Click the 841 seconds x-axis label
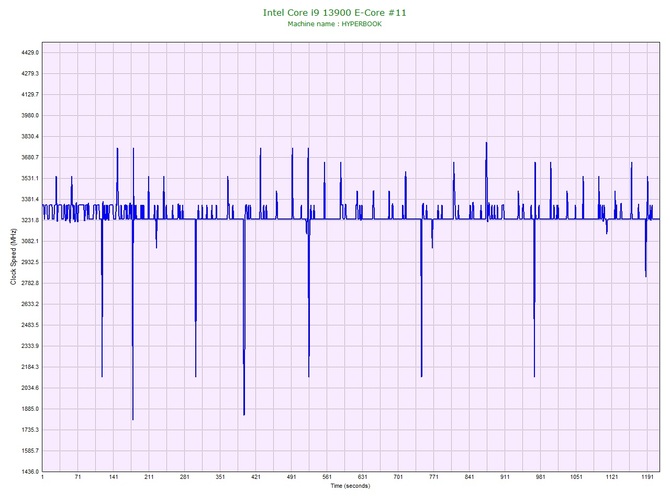Image resolution: width=670 pixels, height=503 pixels. tap(469, 477)
